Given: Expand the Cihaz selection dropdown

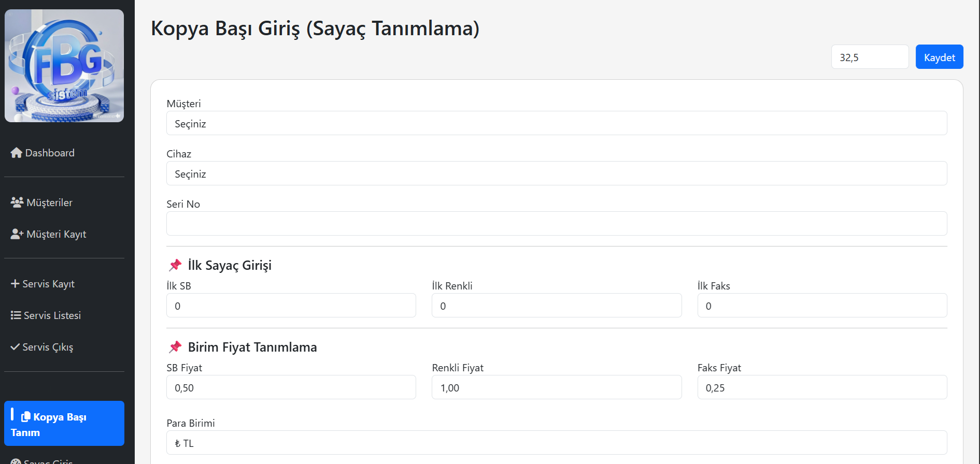Looking at the screenshot, I should (556, 173).
